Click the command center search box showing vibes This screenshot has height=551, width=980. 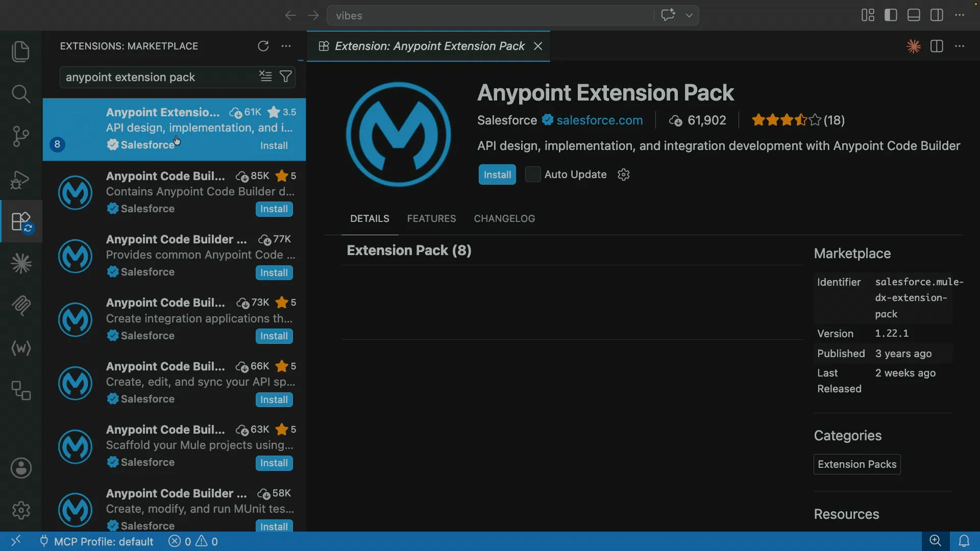tap(490, 15)
